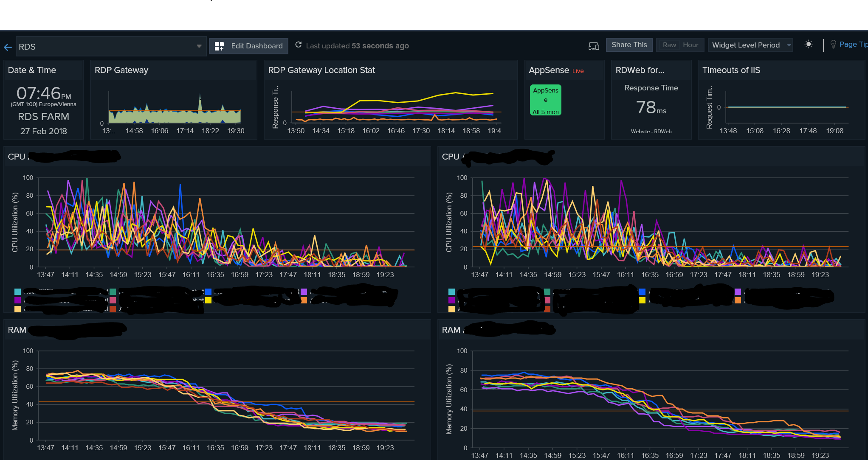
Task: Toggle the sun light-theme icon
Action: coord(809,45)
